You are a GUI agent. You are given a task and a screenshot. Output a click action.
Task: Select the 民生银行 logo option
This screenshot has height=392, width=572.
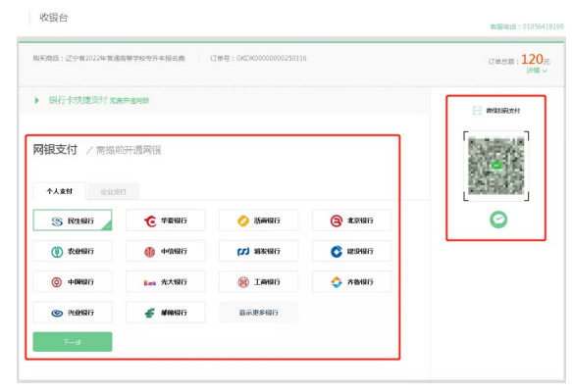click(73, 220)
